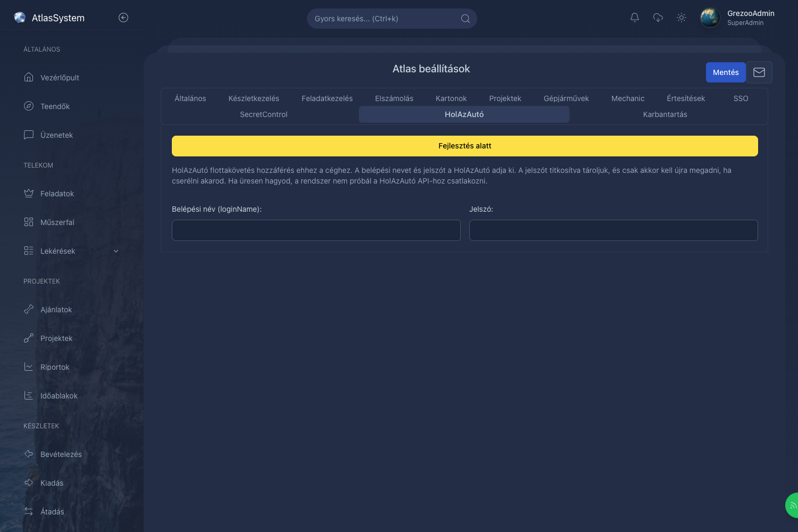Click the Projektek sidebar icon

click(x=29, y=338)
